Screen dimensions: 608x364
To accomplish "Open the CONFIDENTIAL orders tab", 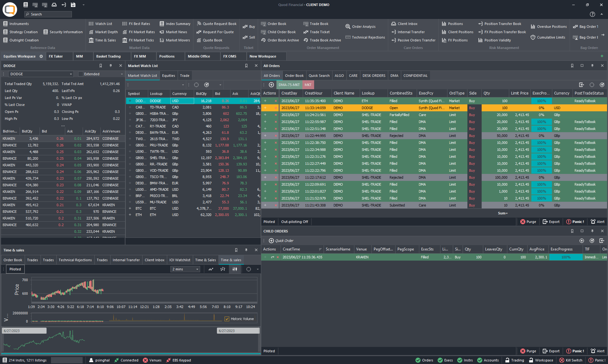I will pyautogui.click(x=415, y=76).
